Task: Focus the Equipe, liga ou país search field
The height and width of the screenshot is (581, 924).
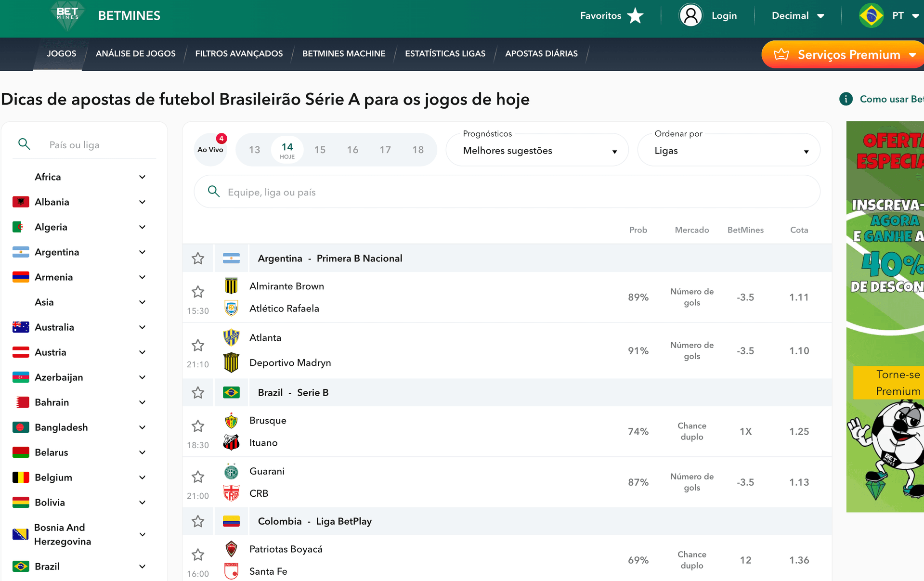Action: coord(507,192)
